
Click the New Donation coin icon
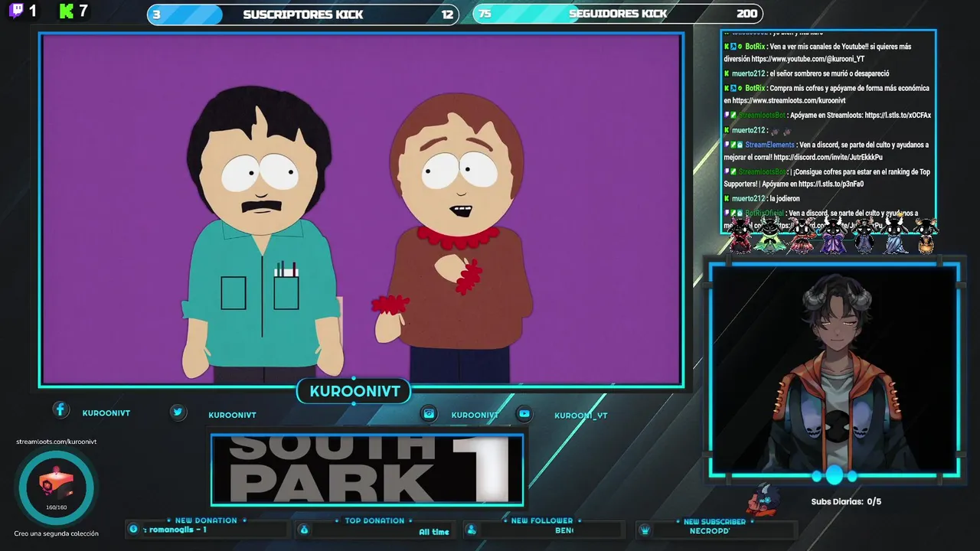click(133, 529)
